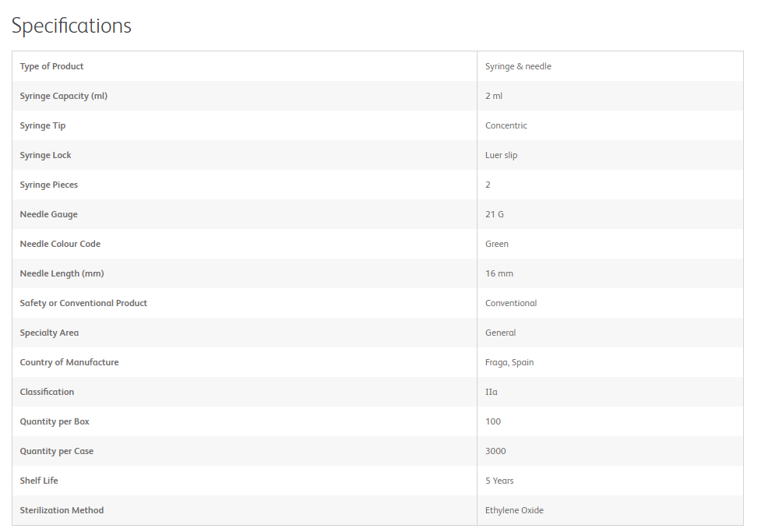
Task: Click the Syringe & needle value
Action: click(x=518, y=66)
